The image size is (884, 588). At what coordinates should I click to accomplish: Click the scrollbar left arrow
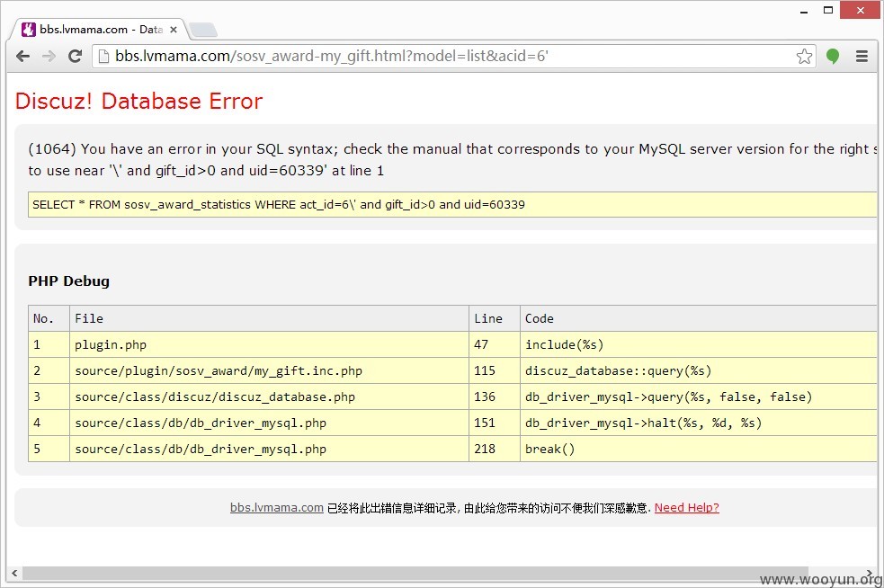(x=14, y=573)
